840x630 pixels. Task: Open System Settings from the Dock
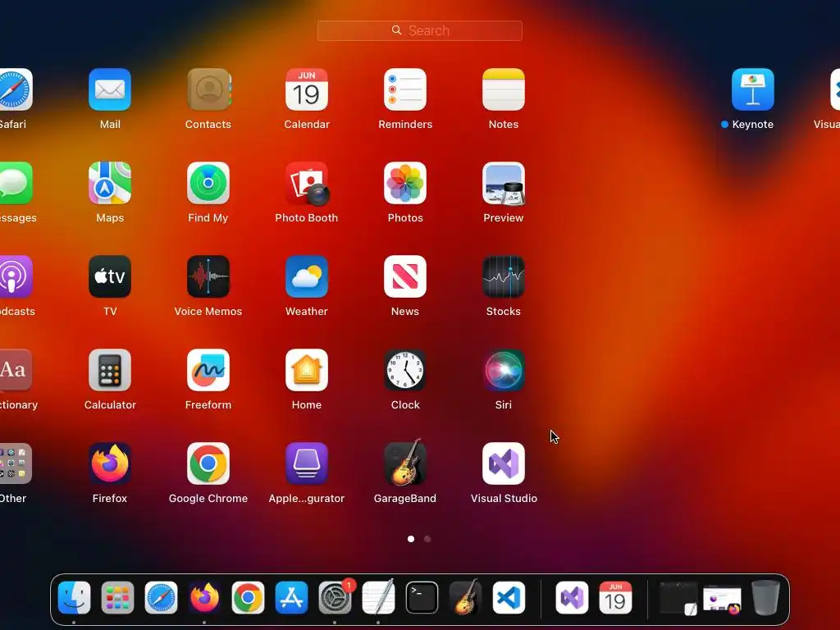pos(336,597)
